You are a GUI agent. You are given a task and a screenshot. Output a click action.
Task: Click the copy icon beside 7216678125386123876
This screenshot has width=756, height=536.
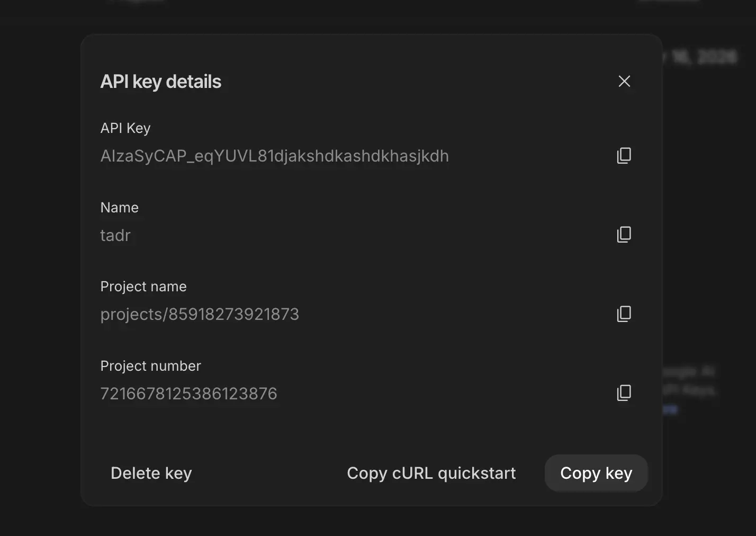coord(624,393)
